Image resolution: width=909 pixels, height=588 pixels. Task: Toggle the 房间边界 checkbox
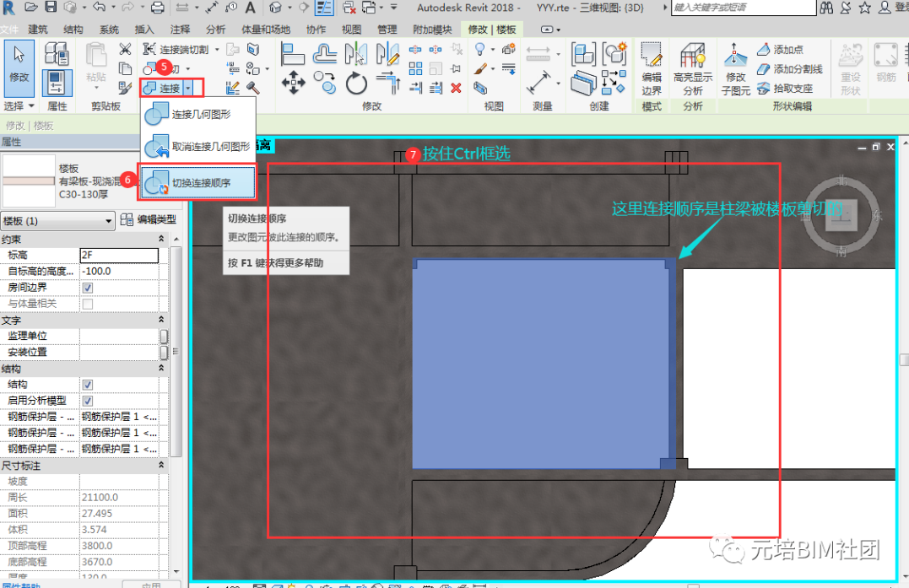88,288
